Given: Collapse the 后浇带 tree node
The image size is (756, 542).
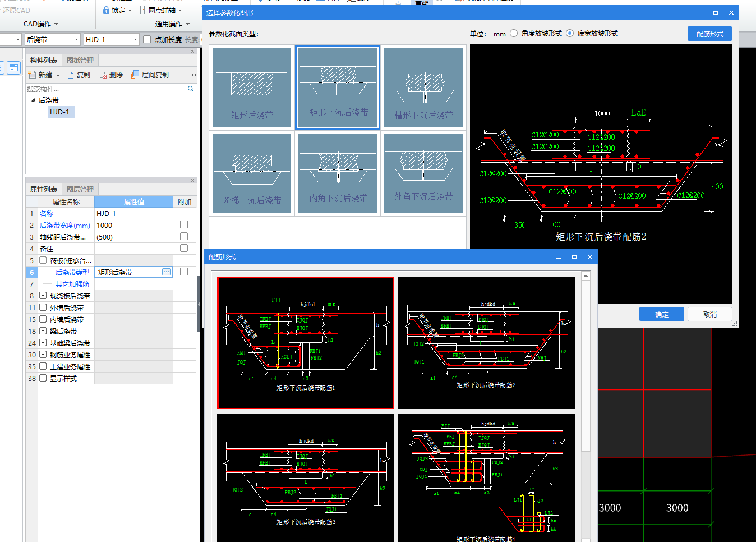Looking at the screenshot, I should (x=33, y=100).
